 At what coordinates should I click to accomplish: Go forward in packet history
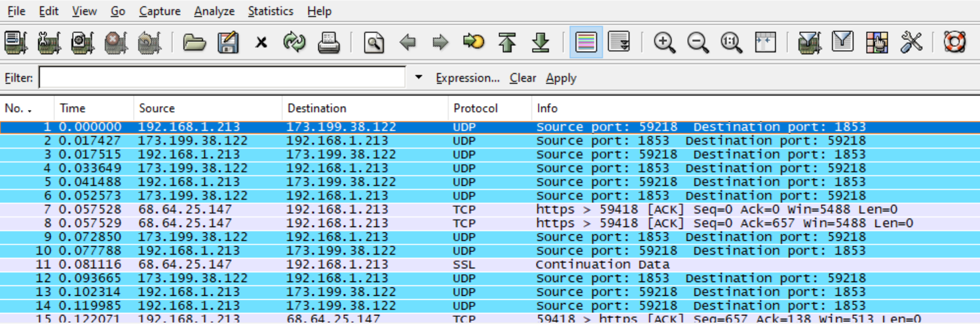coord(440,43)
